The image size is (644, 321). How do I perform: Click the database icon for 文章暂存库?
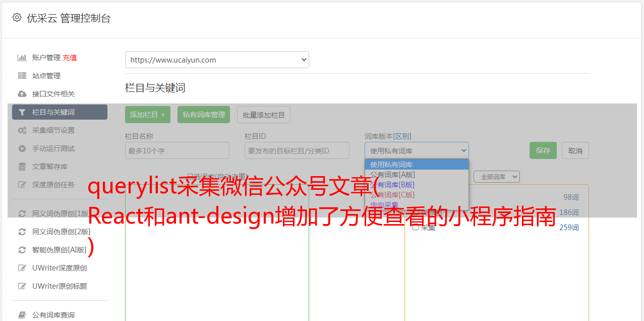[x=22, y=167]
